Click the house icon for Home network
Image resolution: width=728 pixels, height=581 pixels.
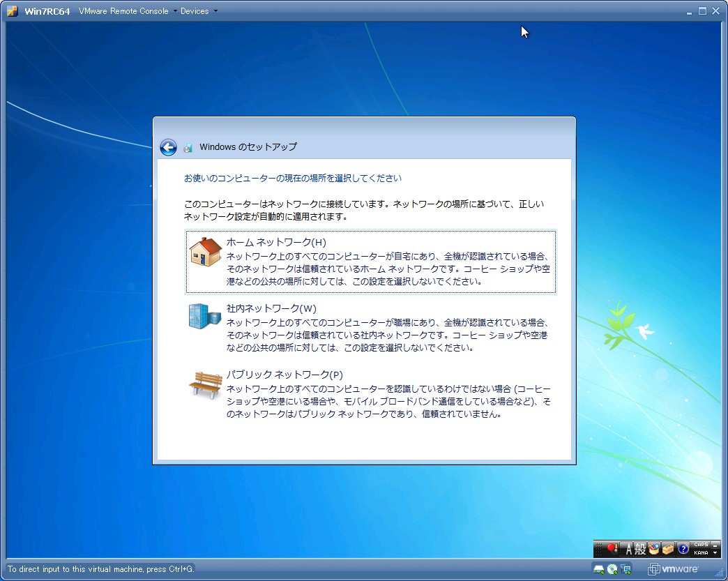[205, 252]
